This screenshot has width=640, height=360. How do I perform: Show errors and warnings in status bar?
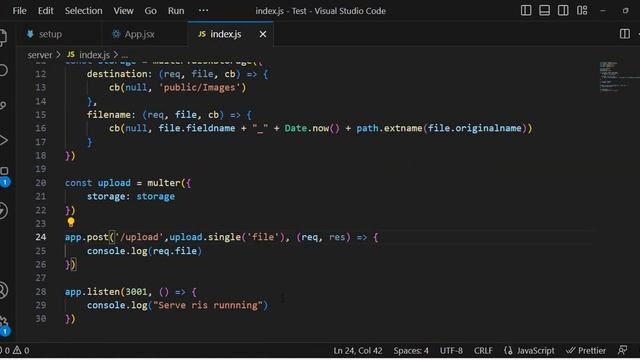pyautogui.click(x=16, y=350)
